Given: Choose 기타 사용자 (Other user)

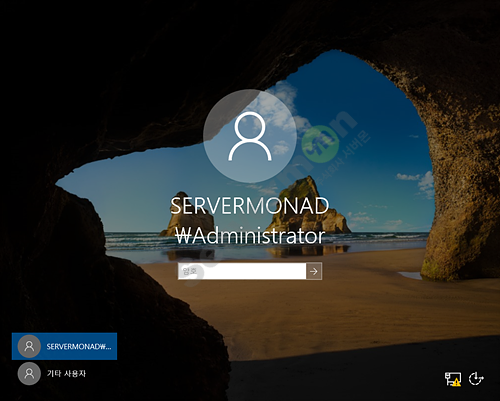Looking at the screenshot, I should [x=64, y=373].
